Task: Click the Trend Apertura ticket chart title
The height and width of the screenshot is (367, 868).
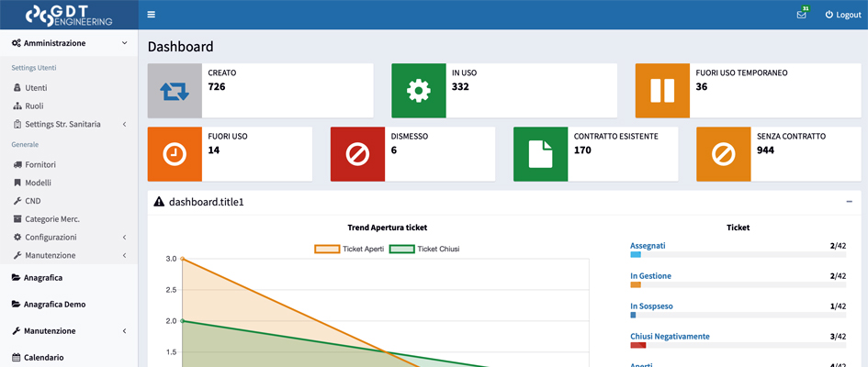Action: point(387,228)
